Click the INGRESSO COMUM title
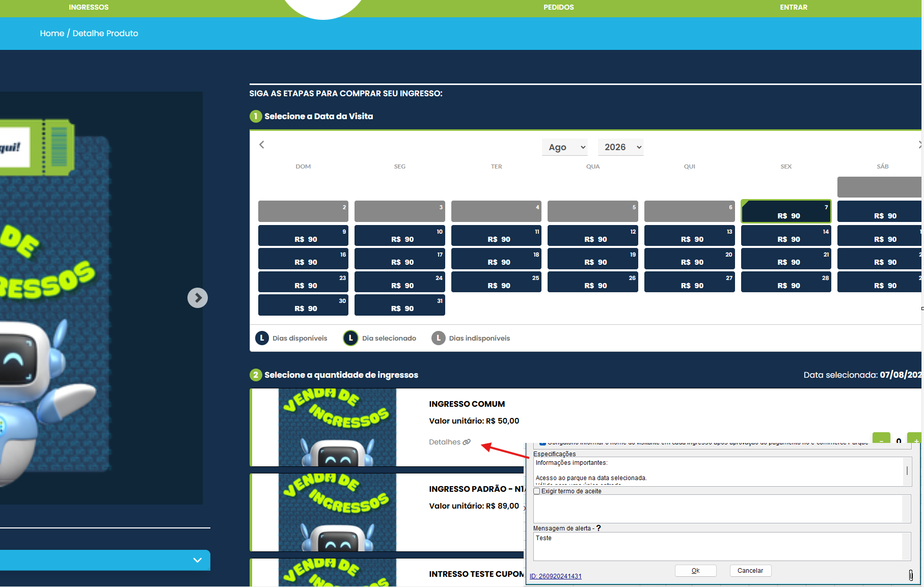The image size is (924, 587). tap(467, 404)
